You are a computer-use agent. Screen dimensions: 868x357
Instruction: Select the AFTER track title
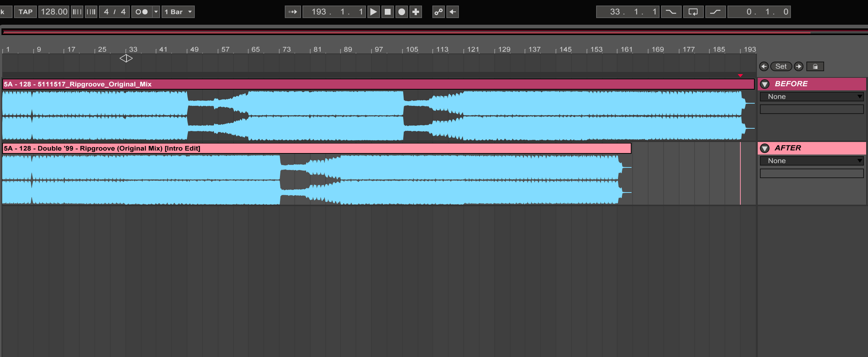[x=788, y=148]
